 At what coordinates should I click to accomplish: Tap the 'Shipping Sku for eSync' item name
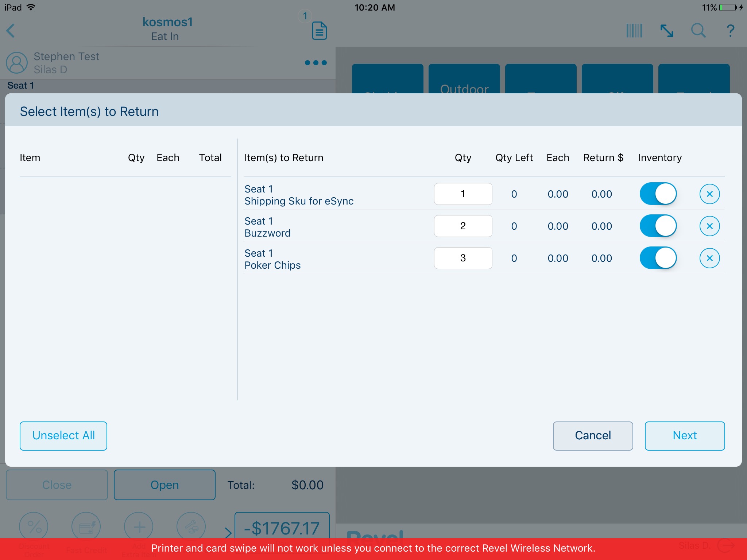pos(299,201)
